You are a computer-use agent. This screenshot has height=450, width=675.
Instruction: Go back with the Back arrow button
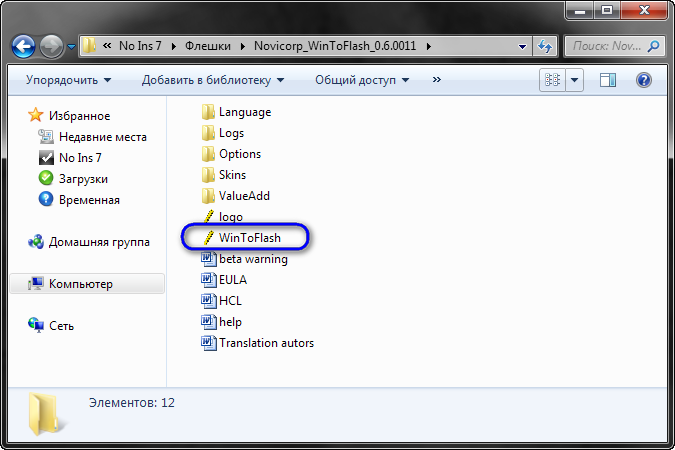click(23, 46)
